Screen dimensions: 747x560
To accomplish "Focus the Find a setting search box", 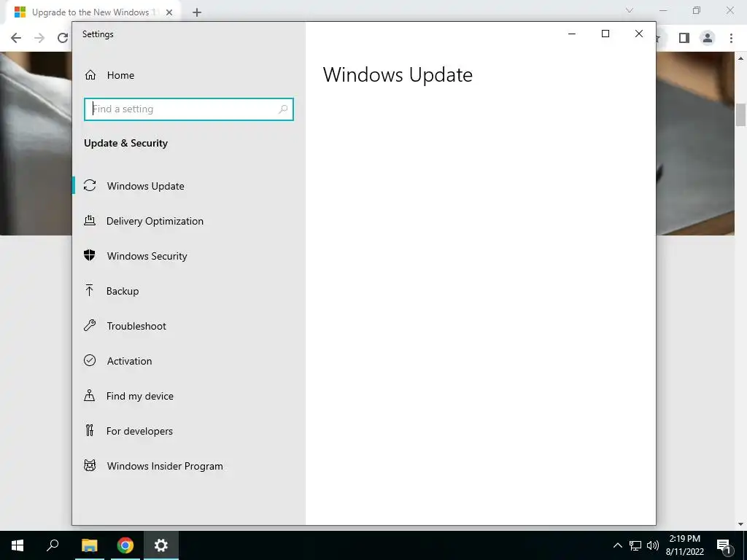I will coord(189,109).
